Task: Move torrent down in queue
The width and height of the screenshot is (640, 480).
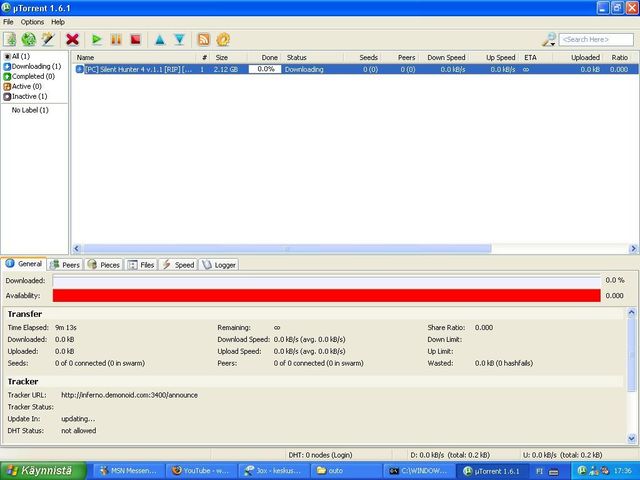Action: point(179,39)
